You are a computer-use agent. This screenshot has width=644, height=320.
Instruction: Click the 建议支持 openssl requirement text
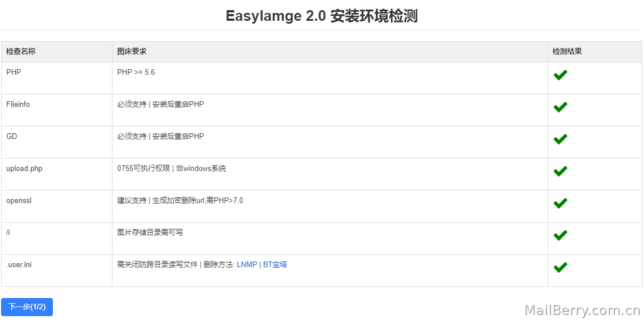[180, 200]
